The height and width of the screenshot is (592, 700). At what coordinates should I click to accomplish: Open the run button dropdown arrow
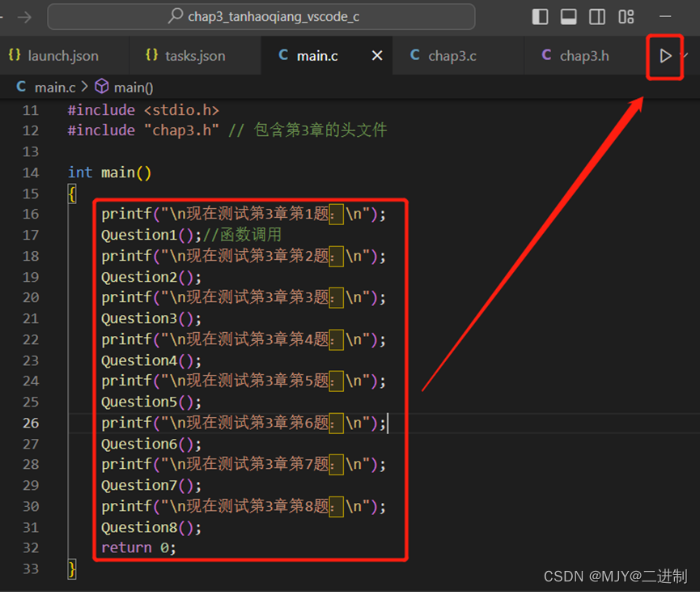pyautogui.click(x=686, y=55)
